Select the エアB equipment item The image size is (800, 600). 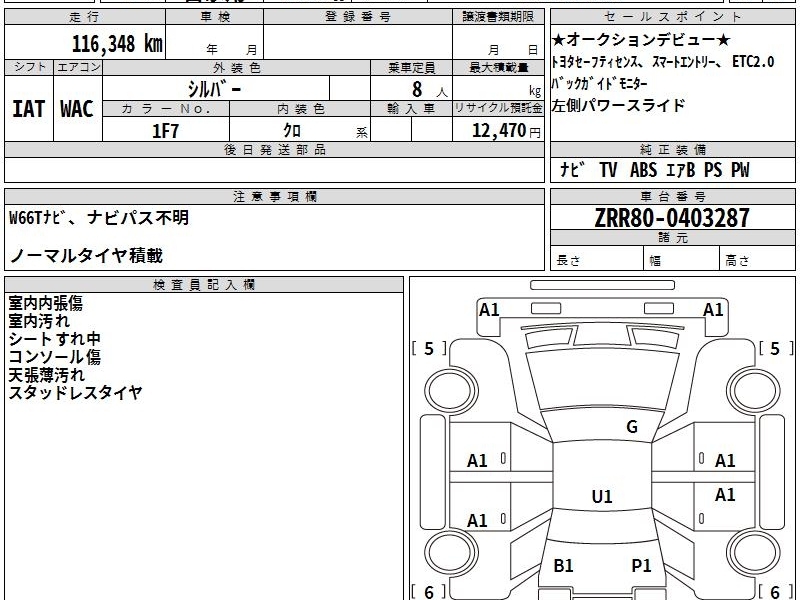point(681,169)
